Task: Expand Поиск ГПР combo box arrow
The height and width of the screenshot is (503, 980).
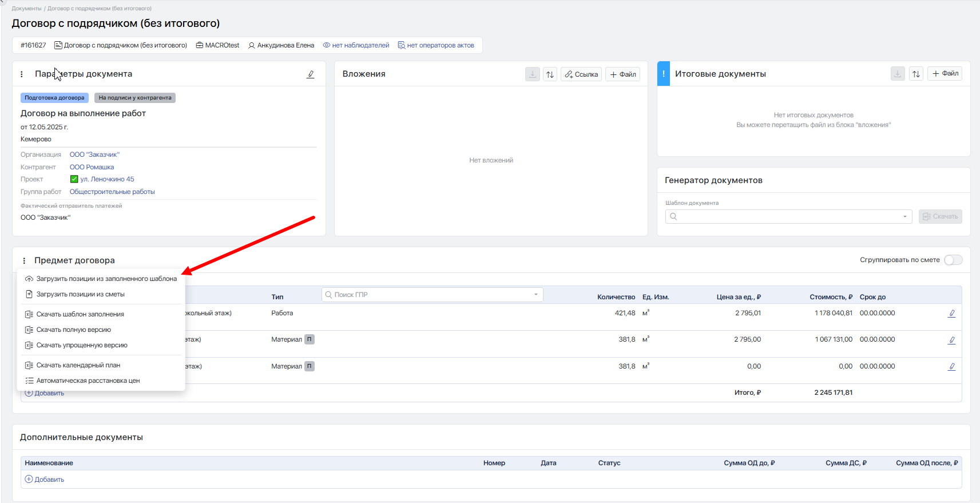Action: [536, 295]
